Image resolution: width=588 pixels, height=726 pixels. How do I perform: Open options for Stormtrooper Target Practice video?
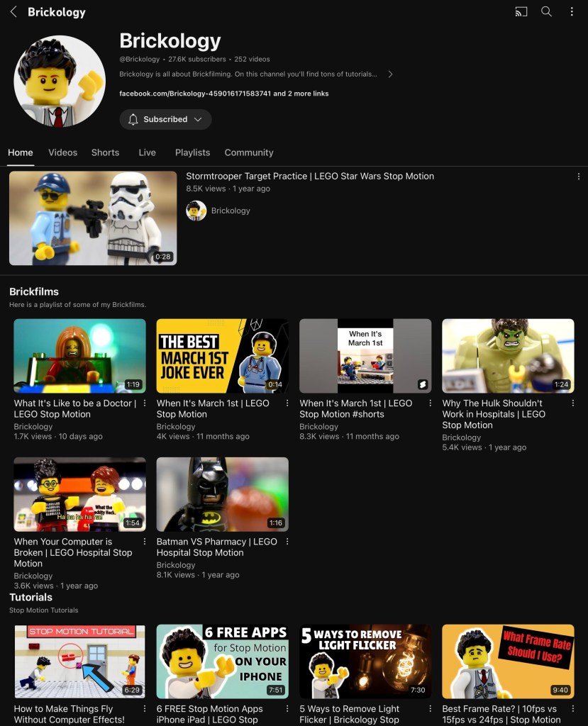coord(578,177)
